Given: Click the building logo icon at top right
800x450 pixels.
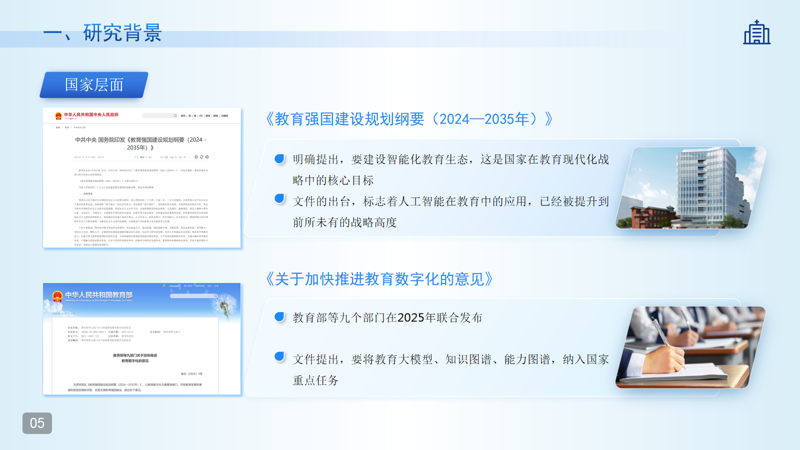Looking at the screenshot, I should click(x=757, y=32).
